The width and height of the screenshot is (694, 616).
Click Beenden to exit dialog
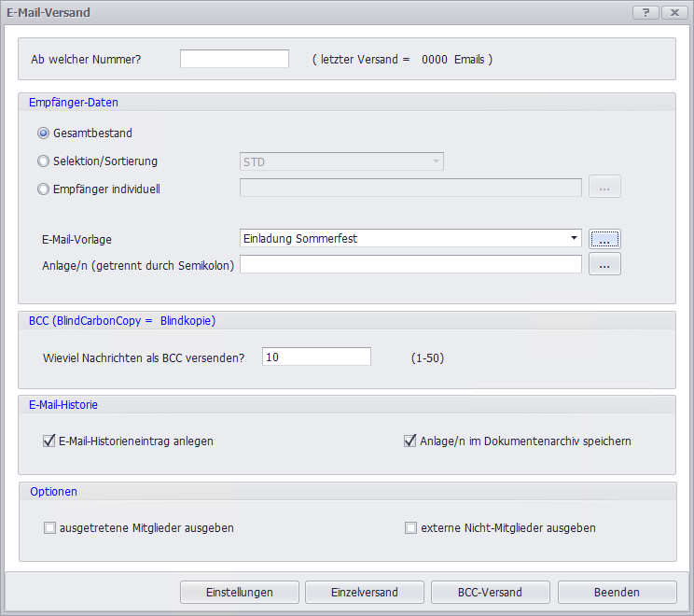[x=617, y=592]
